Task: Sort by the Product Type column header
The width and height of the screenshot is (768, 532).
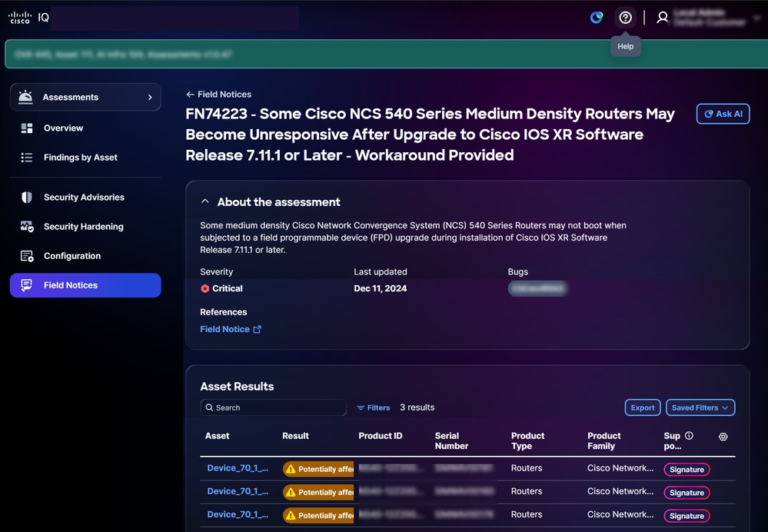Action: pyautogui.click(x=527, y=441)
